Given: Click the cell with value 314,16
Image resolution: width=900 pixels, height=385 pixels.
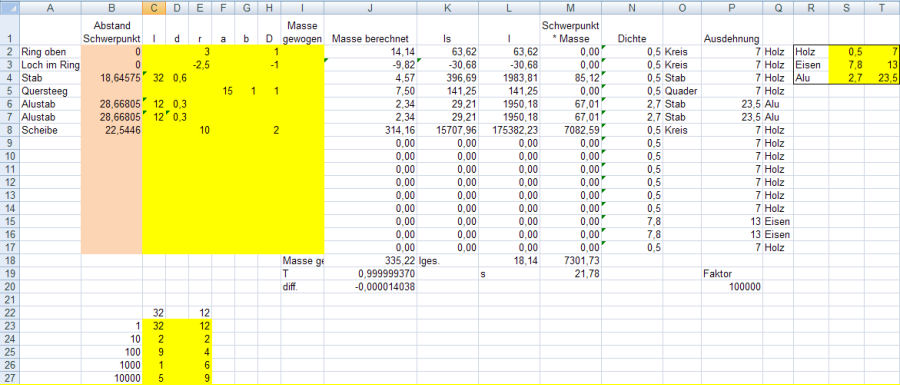Looking at the screenshot, I should coord(370,130).
